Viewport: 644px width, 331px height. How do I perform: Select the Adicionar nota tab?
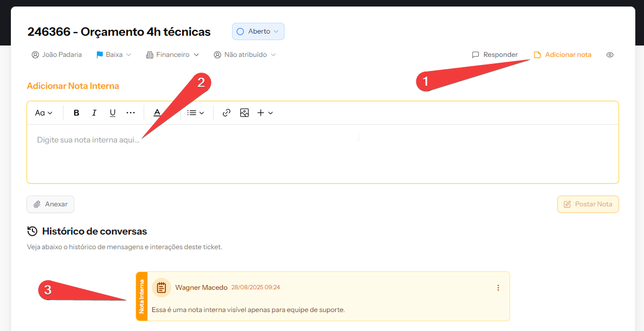coord(563,55)
